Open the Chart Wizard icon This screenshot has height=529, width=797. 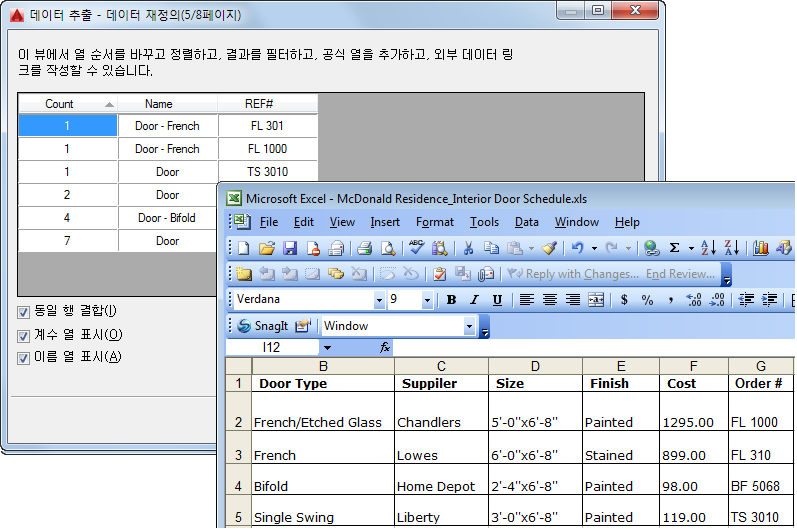pos(760,248)
